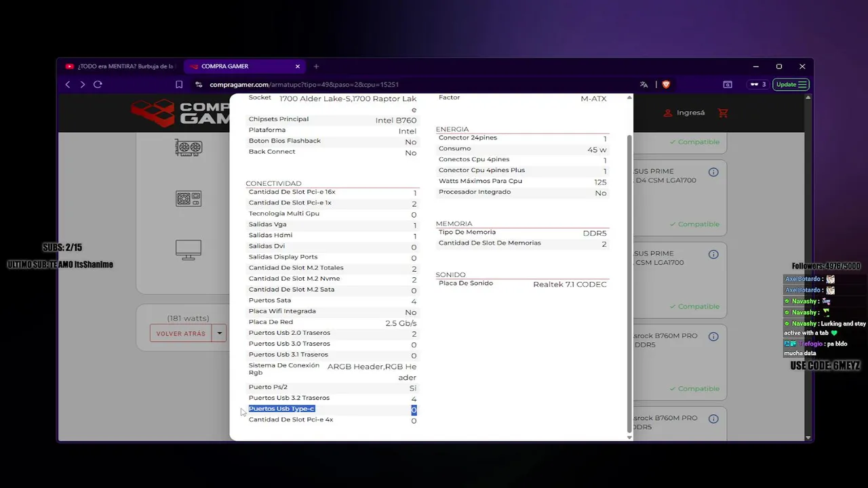Select the COMPRA GAMER tab
The image size is (868, 488).
(x=244, y=66)
